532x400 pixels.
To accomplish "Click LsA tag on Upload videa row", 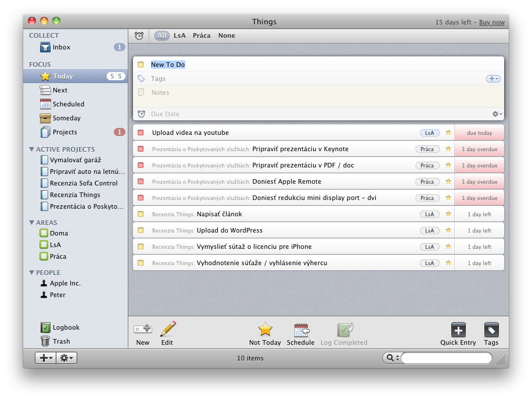I will (430, 133).
